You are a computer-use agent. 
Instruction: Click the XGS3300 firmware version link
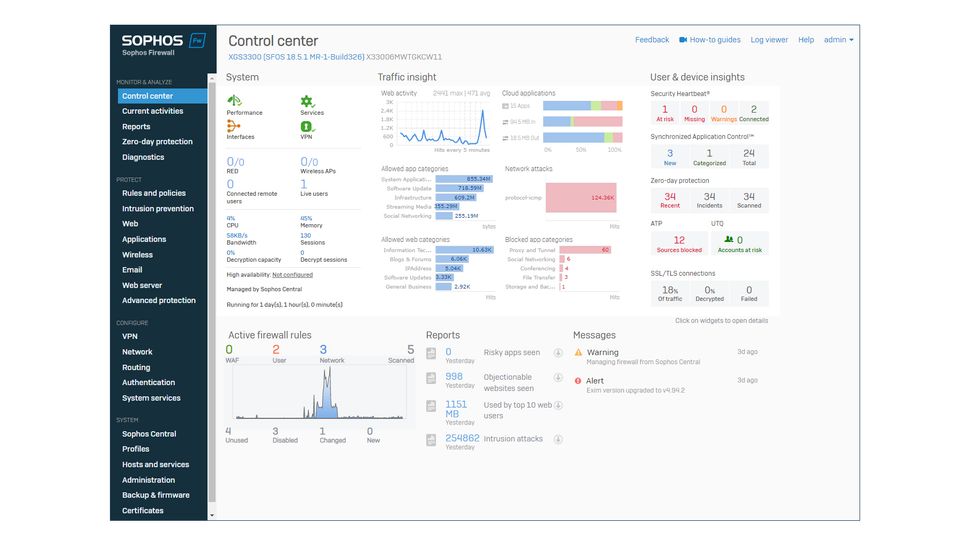point(296,57)
